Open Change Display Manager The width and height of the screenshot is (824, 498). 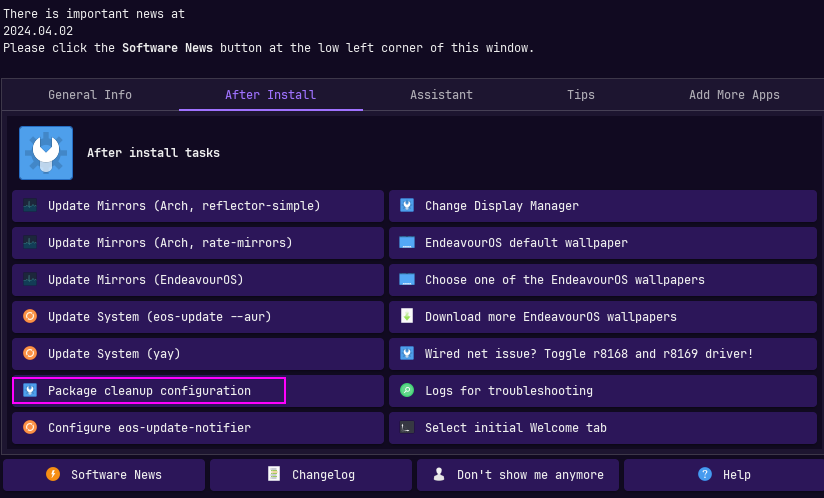[x=603, y=206]
